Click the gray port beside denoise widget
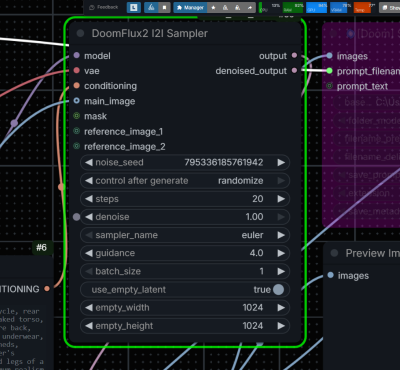This screenshot has height=370, width=400. tap(77, 217)
